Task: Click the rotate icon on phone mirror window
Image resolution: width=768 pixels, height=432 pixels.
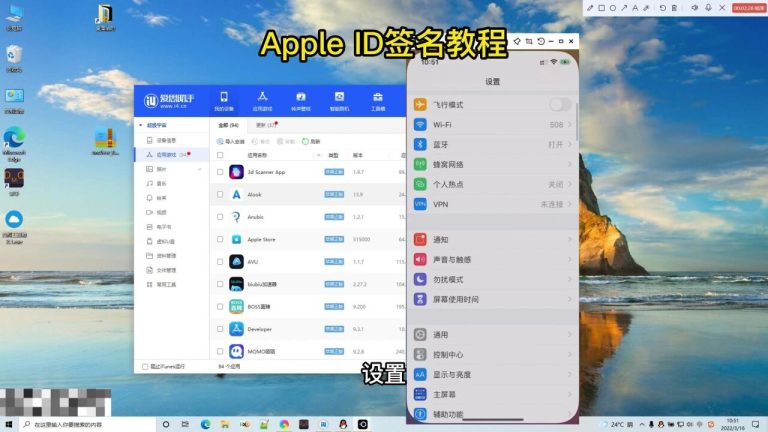Action: coord(541,42)
